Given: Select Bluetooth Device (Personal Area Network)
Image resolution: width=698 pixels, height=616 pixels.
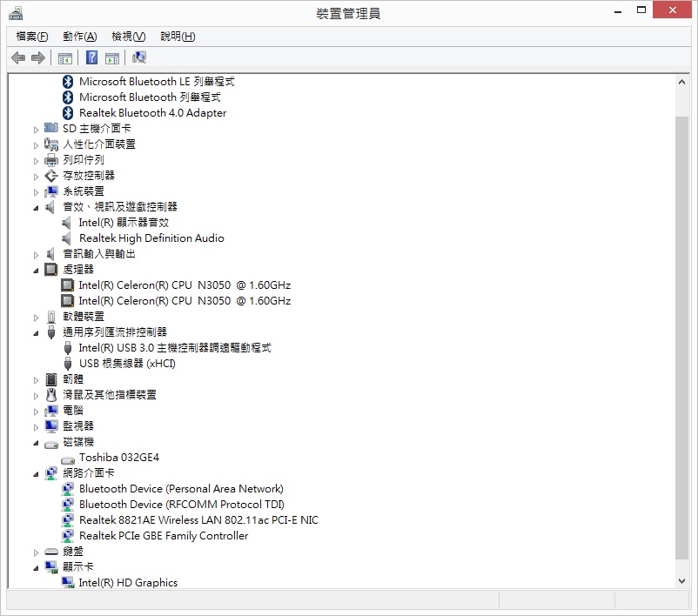Looking at the screenshot, I should tap(181, 489).
